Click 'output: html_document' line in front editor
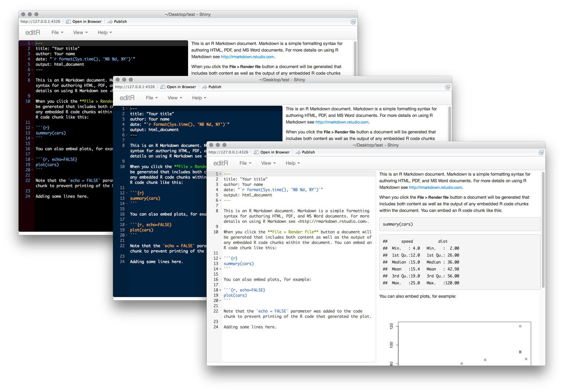Screen dimensions: 564x392 click(x=248, y=195)
